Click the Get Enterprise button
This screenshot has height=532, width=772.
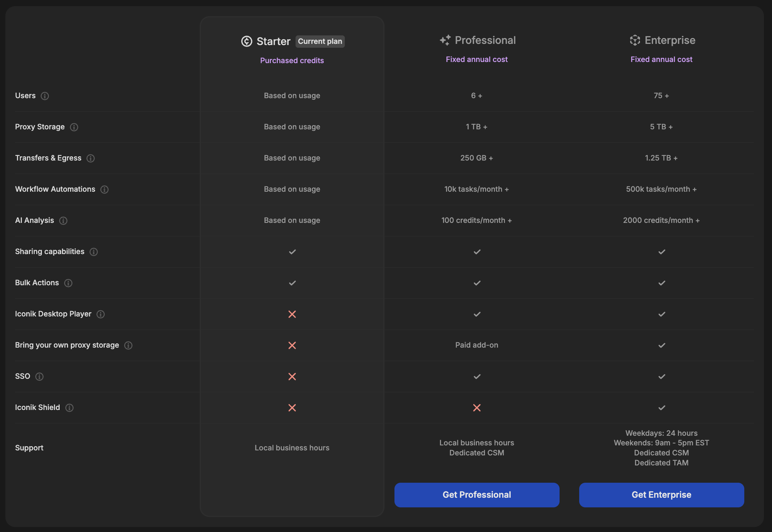coord(661,495)
